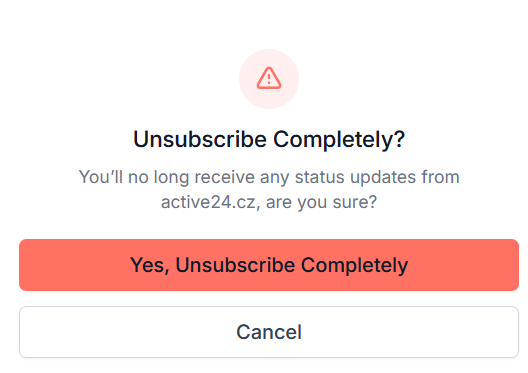The height and width of the screenshot is (373, 528).
Task: Click the active24.cz text in the message
Action: tap(208, 202)
